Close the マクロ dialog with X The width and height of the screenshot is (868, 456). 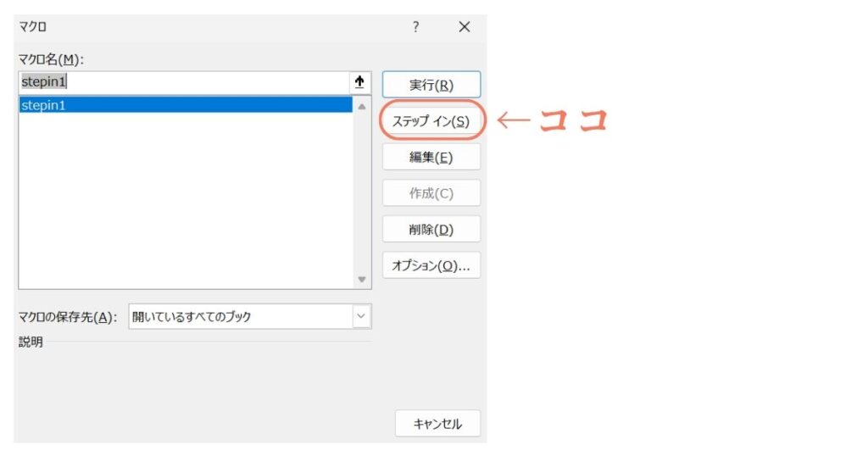tap(464, 27)
